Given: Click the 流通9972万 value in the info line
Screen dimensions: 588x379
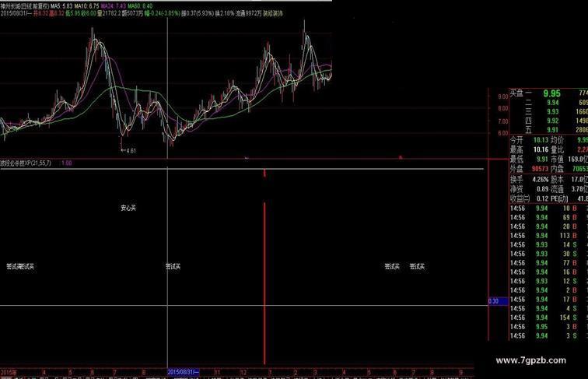Looking at the screenshot, I should tap(248, 13).
